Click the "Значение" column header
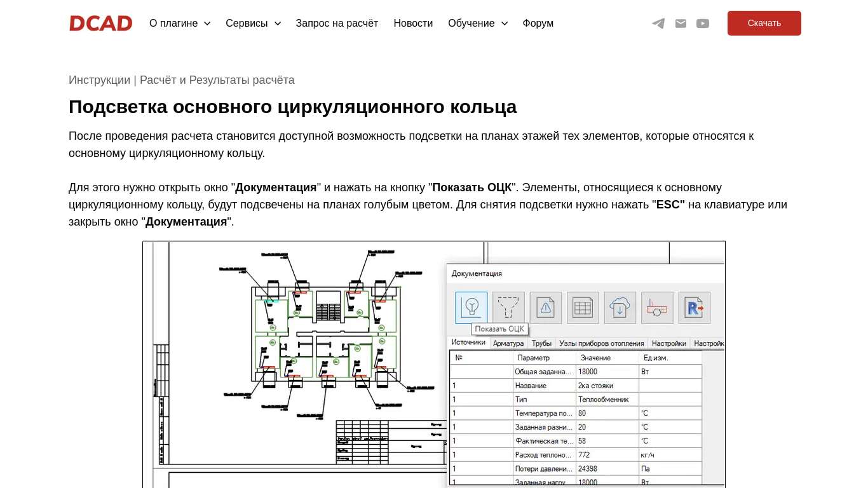Screen dimensions: 868x488 (607, 358)
